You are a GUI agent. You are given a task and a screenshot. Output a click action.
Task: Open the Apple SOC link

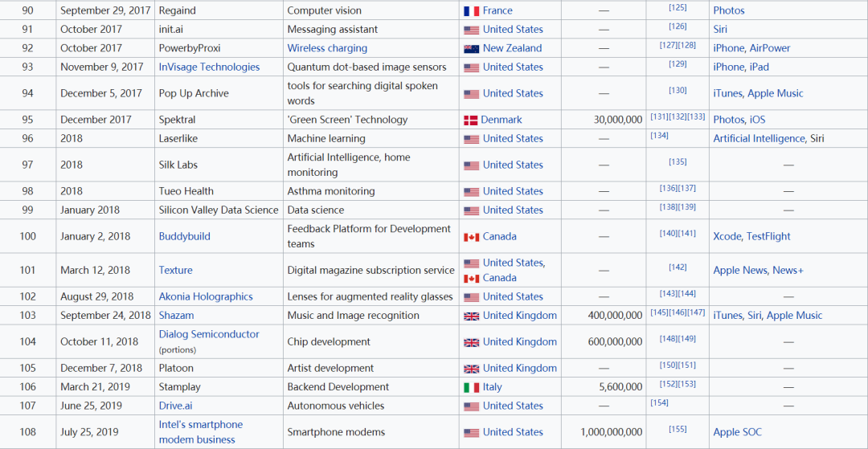tap(737, 432)
